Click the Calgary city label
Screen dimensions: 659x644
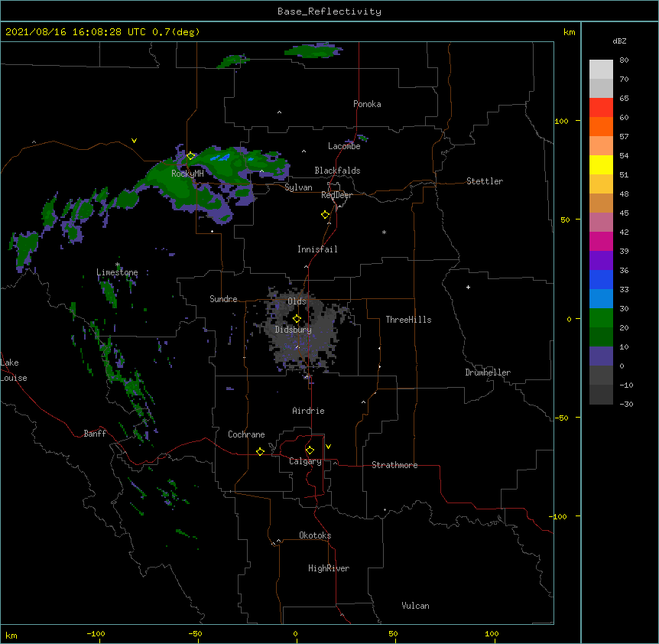pyautogui.click(x=305, y=461)
